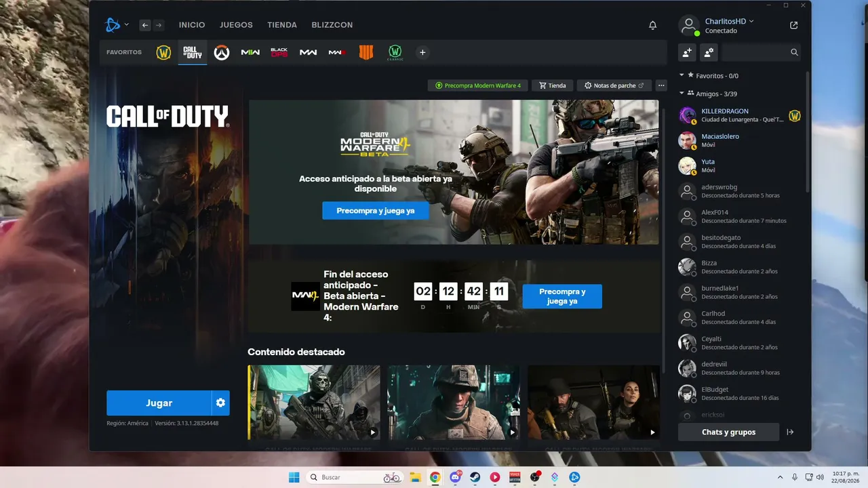Image resolution: width=868 pixels, height=488 pixels.
Task: Select friend Yuta
Action: pos(740,166)
